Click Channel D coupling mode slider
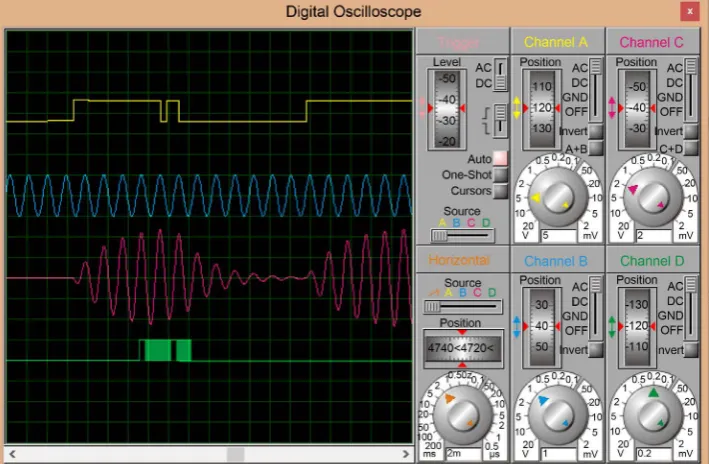This screenshot has height=464, width=709. (x=690, y=308)
